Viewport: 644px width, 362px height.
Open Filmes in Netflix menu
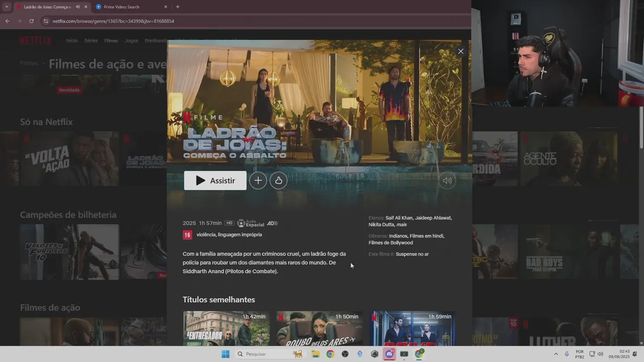(x=111, y=41)
